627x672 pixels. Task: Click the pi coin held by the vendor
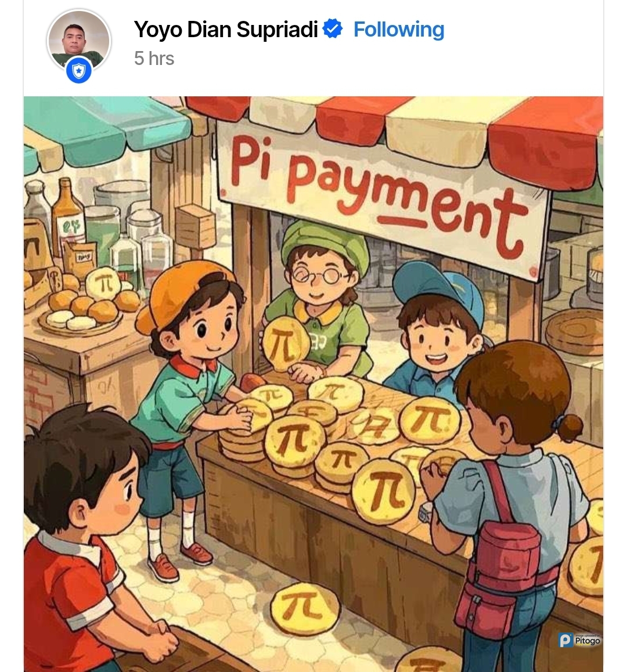click(x=286, y=344)
